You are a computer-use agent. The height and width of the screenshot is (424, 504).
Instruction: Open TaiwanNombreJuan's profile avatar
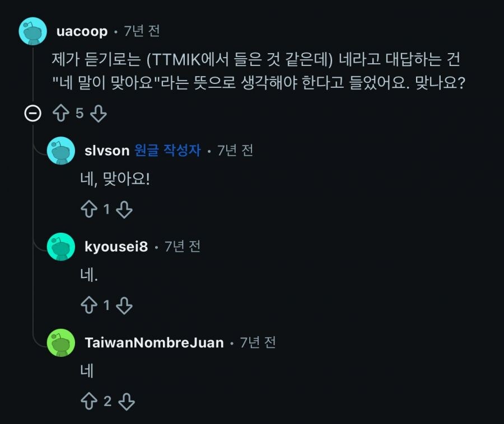click(x=60, y=342)
